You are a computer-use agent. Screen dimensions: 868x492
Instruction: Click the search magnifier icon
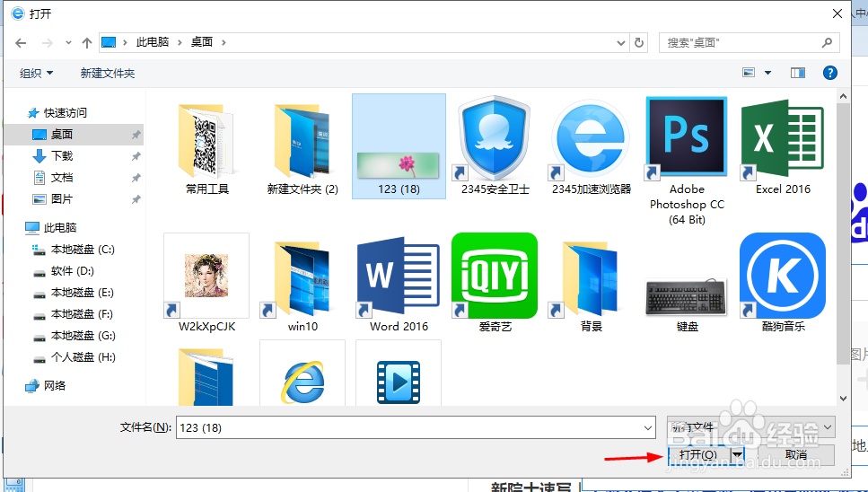click(x=827, y=42)
